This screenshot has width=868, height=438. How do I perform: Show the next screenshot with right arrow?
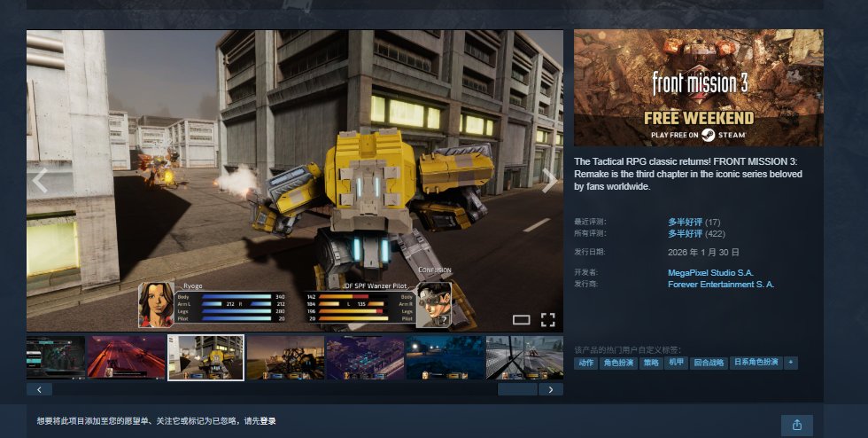point(549,181)
